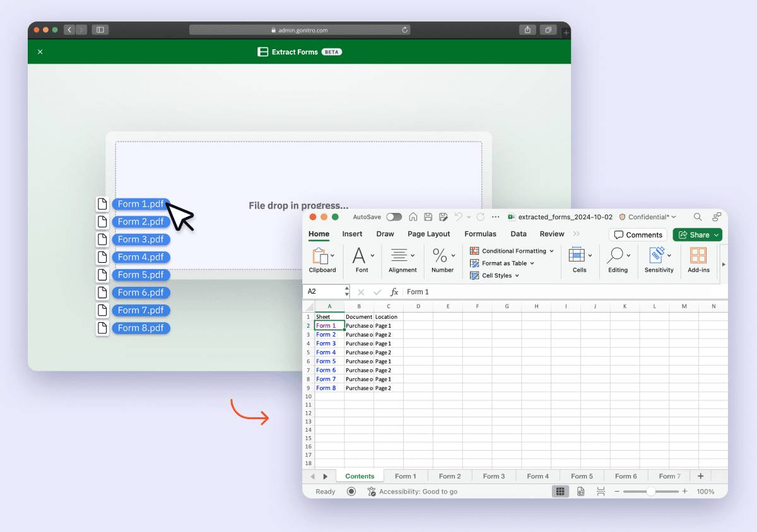This screenshot has width=757, height=532.
Task: Open Accessibility: Good to go checker
Action: point(413,492)
